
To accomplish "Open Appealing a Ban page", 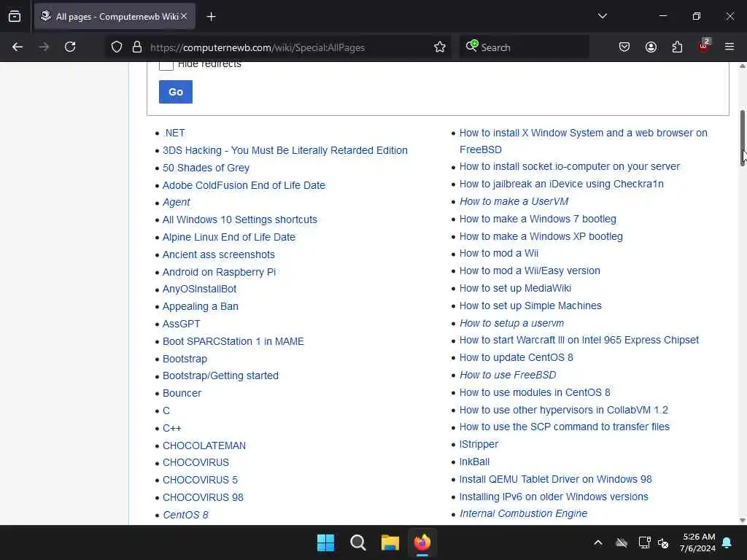I will point(200,306).
